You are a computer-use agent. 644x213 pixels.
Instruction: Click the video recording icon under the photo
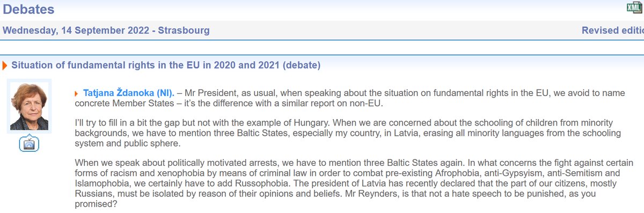pyautogui.click(x=30, y=143)
